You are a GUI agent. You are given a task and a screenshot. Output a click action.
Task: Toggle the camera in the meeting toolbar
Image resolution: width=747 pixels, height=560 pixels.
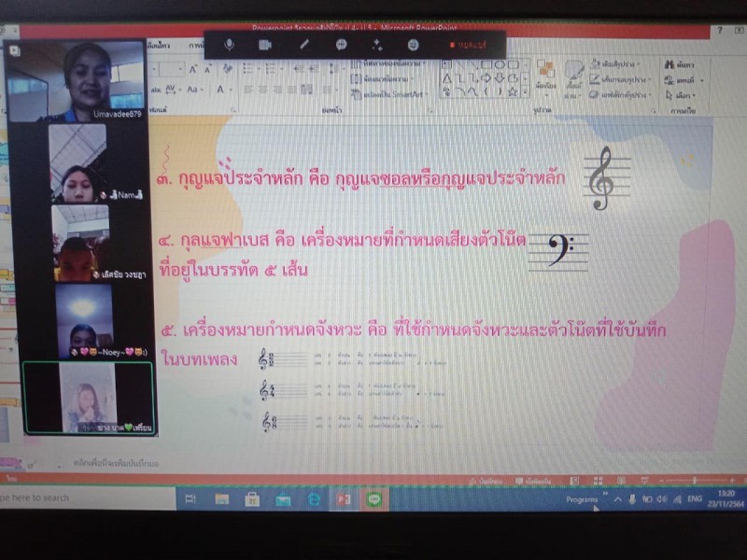[x=265, y=45]
